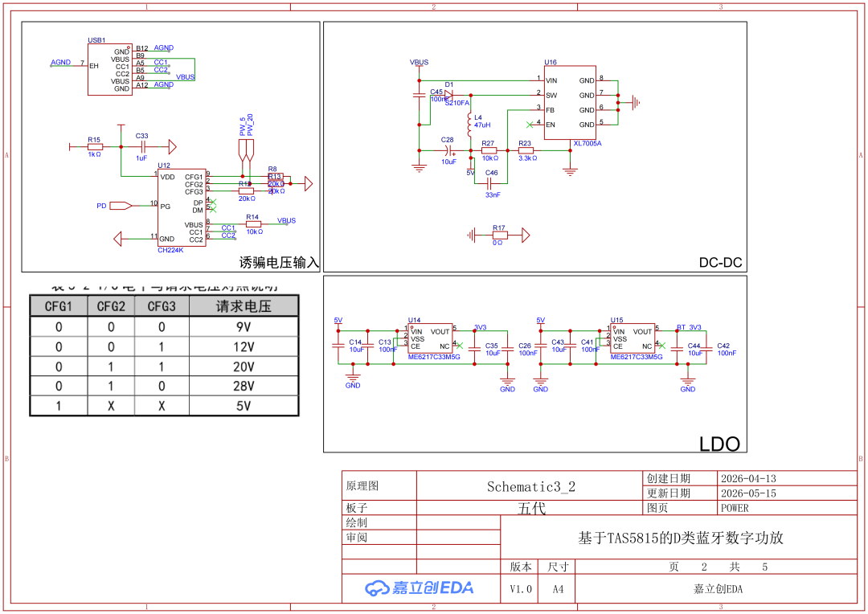
Task: Select the LDO block title
Action: pos(719,444)
